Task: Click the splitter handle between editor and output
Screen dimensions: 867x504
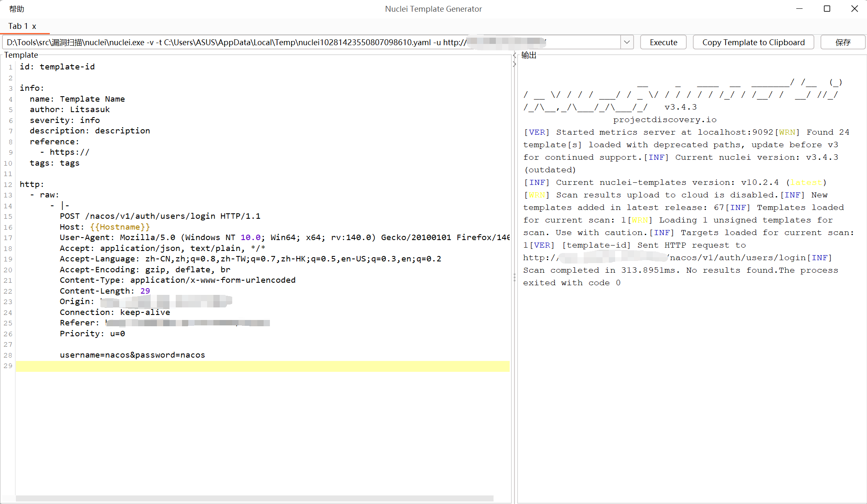Action: click(514, 277)
